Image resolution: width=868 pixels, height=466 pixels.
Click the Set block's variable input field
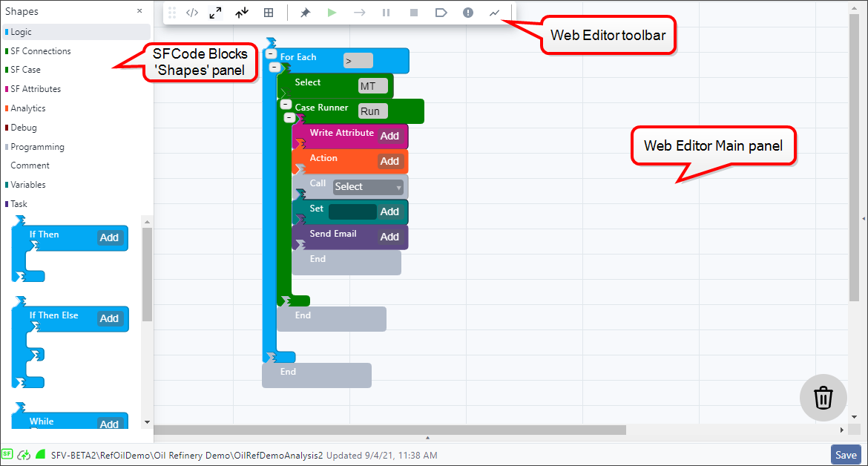click(x=352, y=211)
